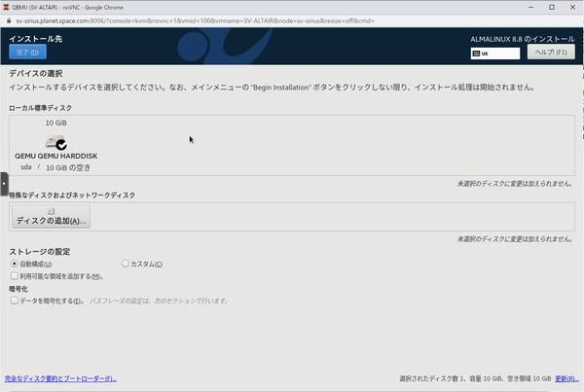Click the QEMU QEMU HARDDISK label
The image size is (584, 392).
(55, 156)
